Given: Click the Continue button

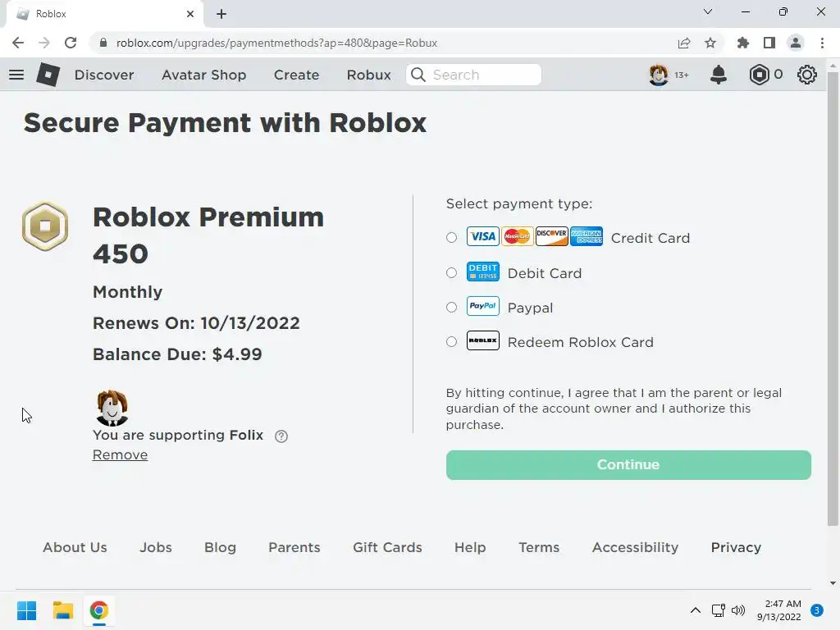Looking at the screenshot, I should [628, 464].
